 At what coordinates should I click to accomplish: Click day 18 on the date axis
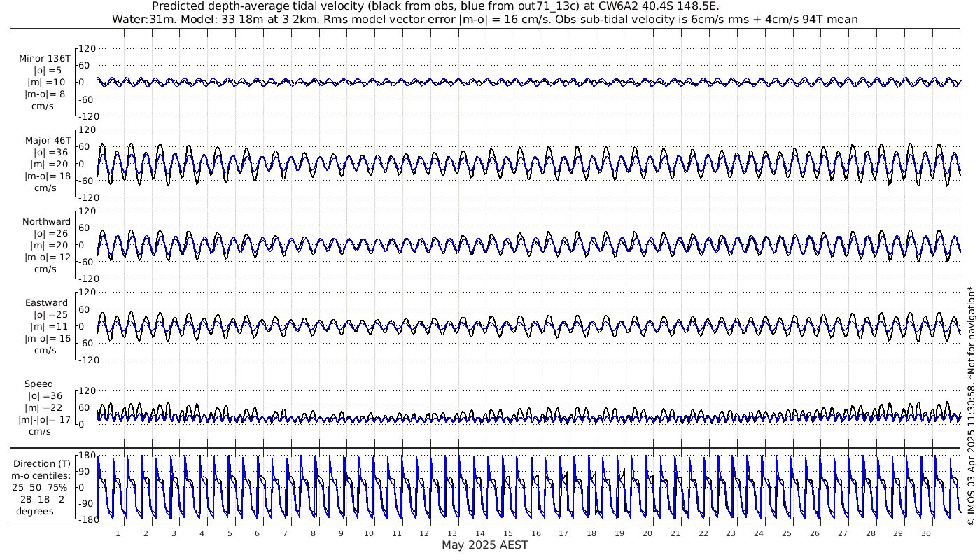[591, 533]
